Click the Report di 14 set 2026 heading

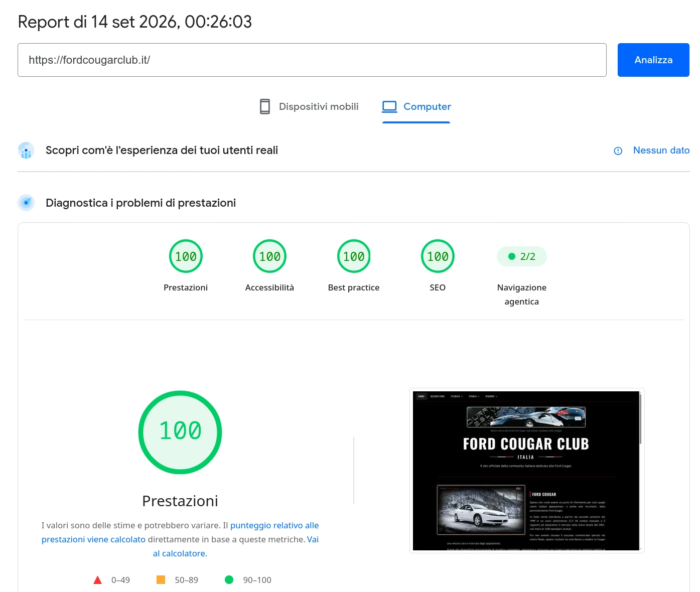(134, 22)
